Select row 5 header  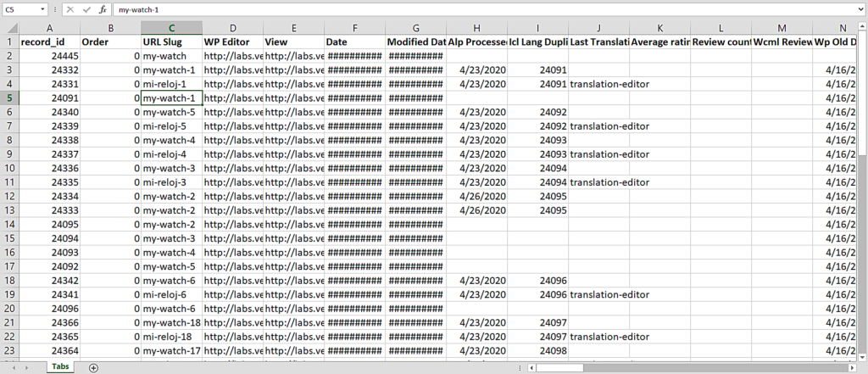tap(8, 98)
